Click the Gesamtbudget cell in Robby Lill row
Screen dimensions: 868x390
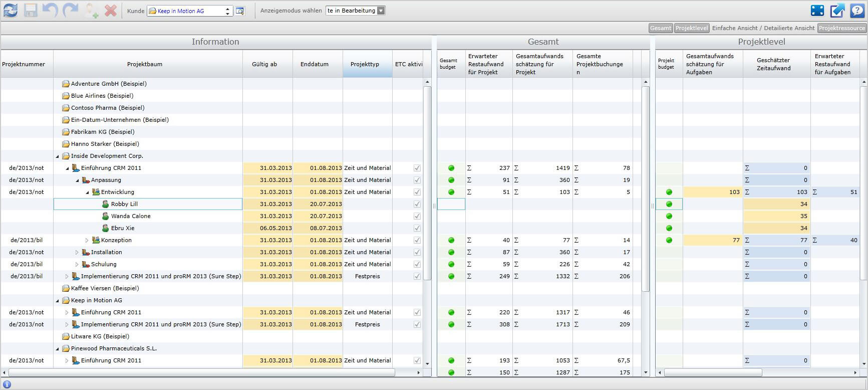pyautogui.click(x=451, y=204)
